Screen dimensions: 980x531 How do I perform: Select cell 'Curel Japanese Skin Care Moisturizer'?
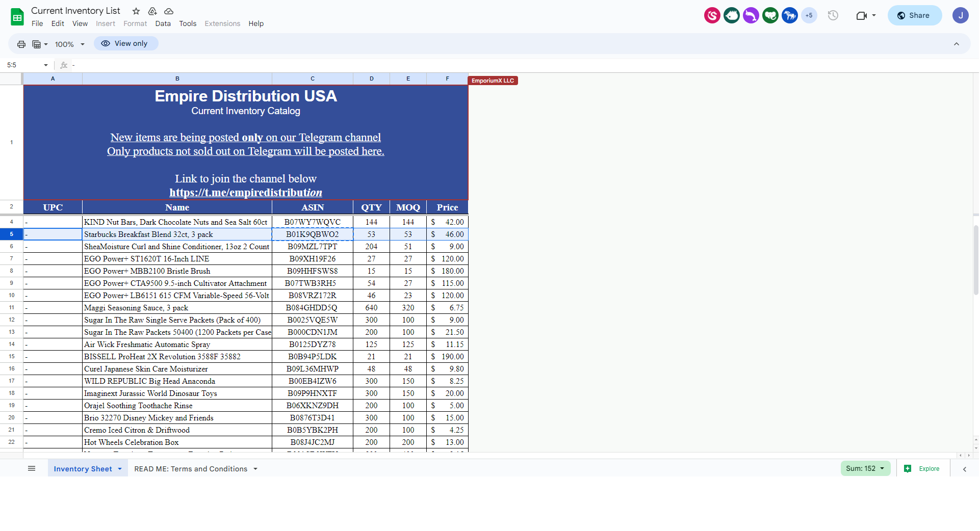[177, 369]
